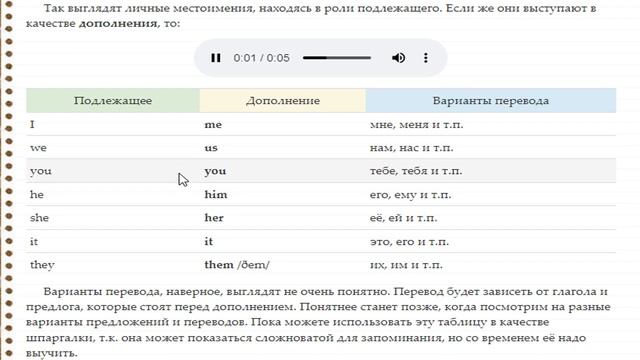
Task: Click the bold word 'дополнения' in the intro
Action: click(x=118, y=24)
